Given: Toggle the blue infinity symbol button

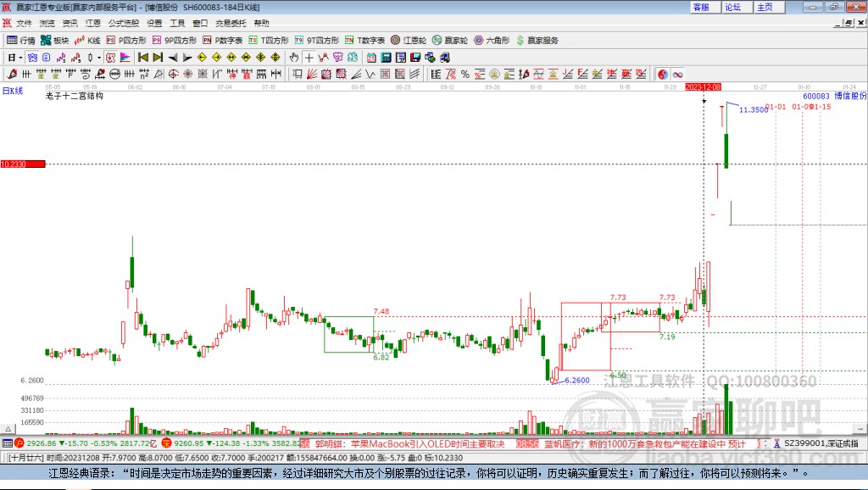Looking at the screenshot, I should [677, 74].
